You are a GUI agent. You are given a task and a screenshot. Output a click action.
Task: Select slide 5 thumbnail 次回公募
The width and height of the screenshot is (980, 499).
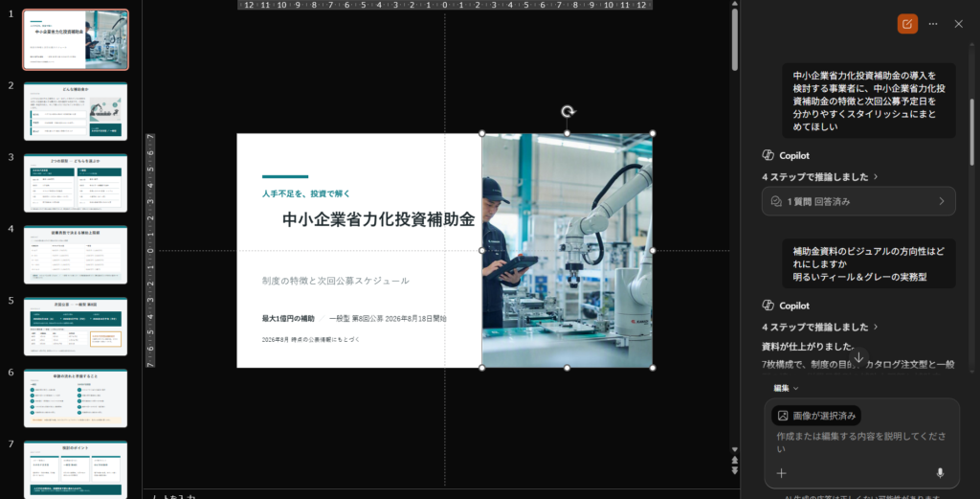point(76,327)
